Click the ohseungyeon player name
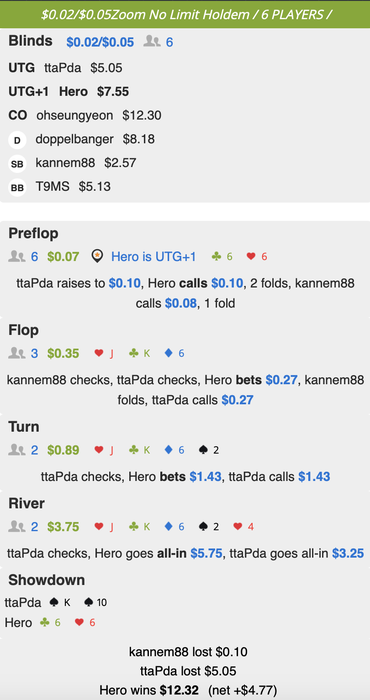Viewport: 370px width, 700px height. point(75,116)
